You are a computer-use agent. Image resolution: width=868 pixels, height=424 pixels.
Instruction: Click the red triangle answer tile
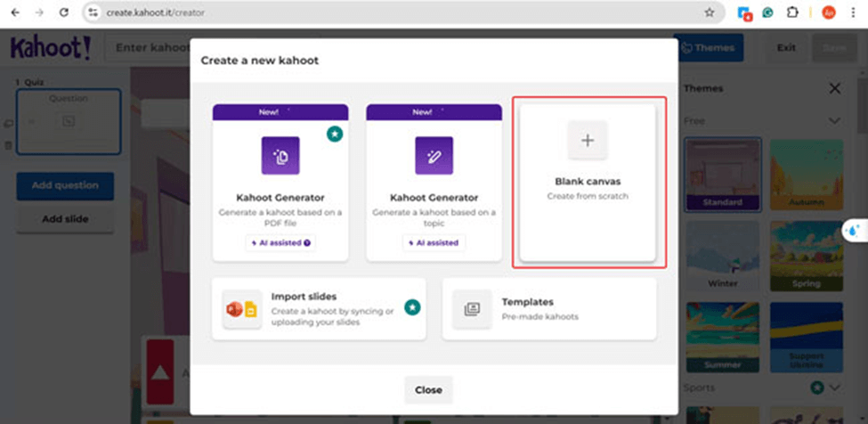160,372
